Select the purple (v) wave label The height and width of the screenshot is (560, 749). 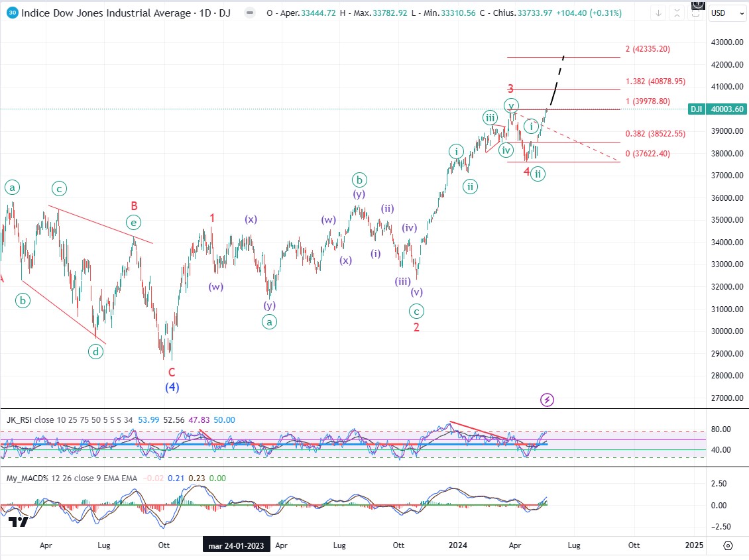point(416,292)
